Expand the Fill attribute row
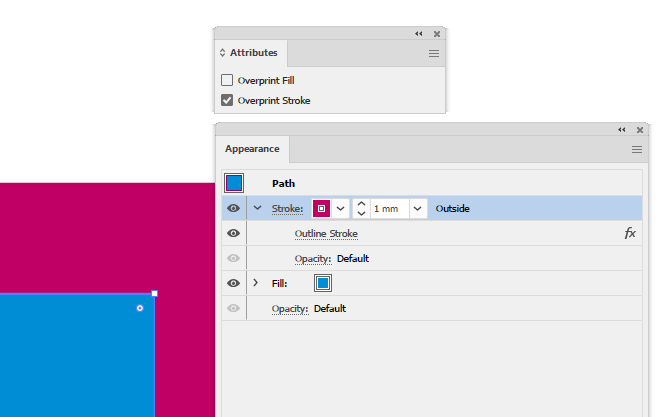 [x=256, y=283]
